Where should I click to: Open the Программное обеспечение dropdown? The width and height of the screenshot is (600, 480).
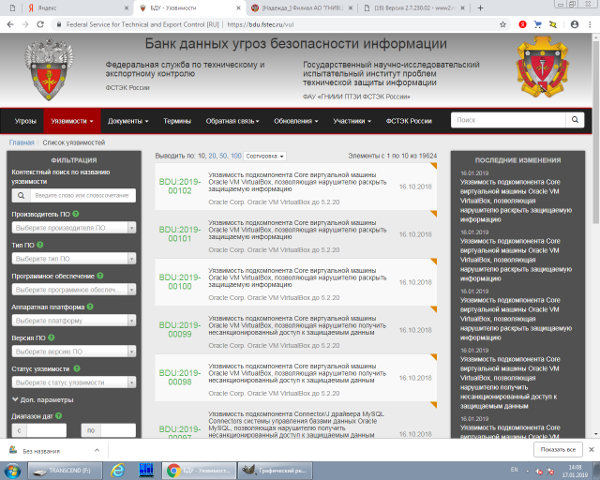tap(74, 289)
